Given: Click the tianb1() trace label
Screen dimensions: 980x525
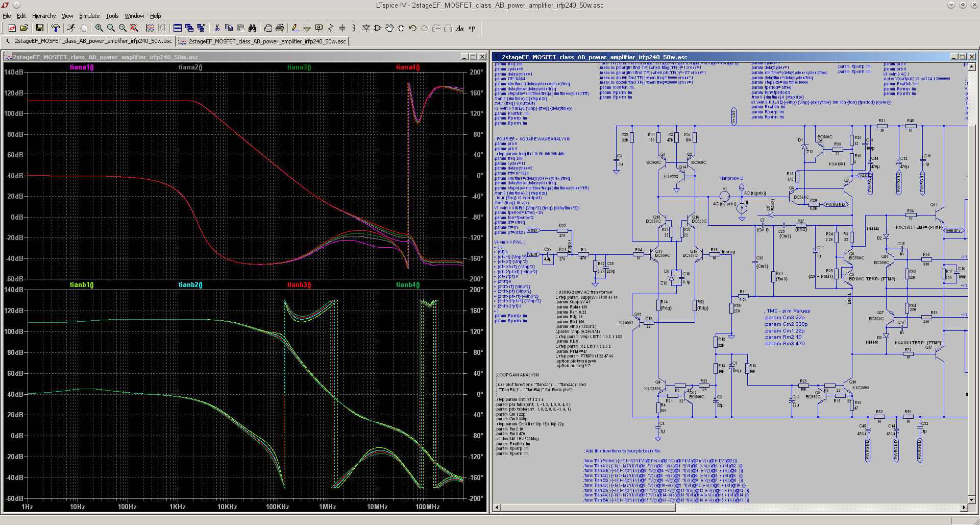Looking at the screenshot, I should [x=82, y=285].
